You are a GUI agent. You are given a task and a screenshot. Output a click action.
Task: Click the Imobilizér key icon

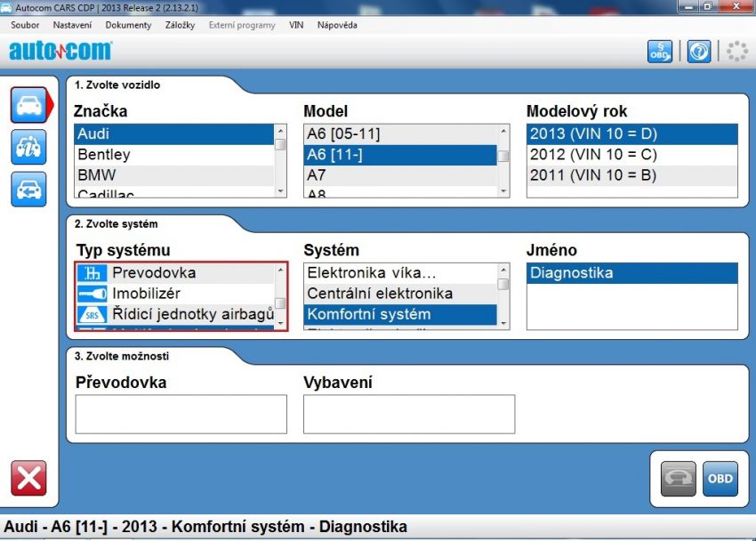[x=92, y=293]
